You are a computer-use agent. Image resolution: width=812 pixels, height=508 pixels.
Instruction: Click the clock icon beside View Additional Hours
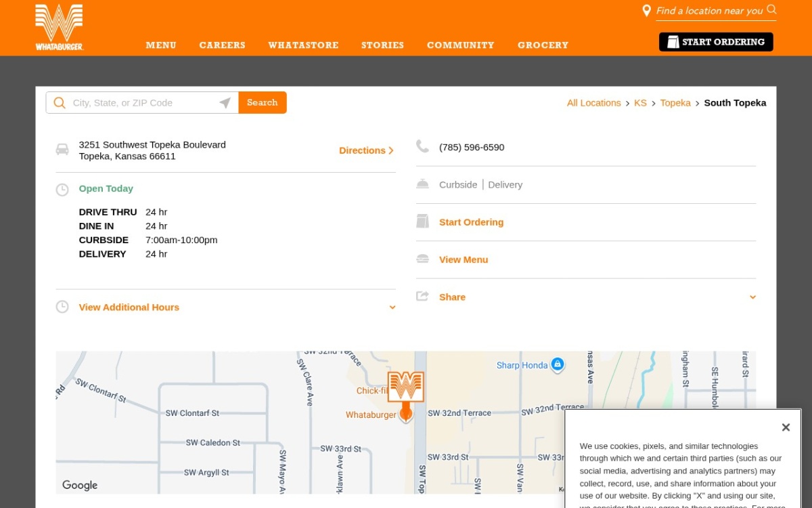[x=62, y=307]
